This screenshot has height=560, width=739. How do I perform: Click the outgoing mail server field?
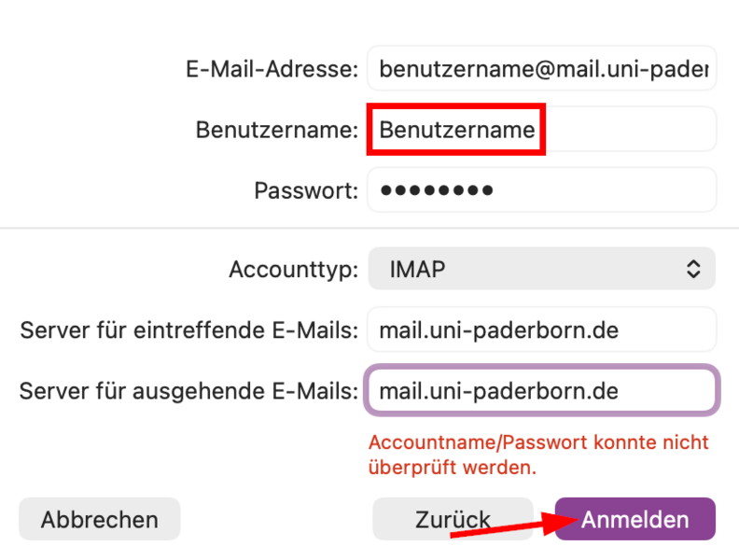tap(541, 390)
